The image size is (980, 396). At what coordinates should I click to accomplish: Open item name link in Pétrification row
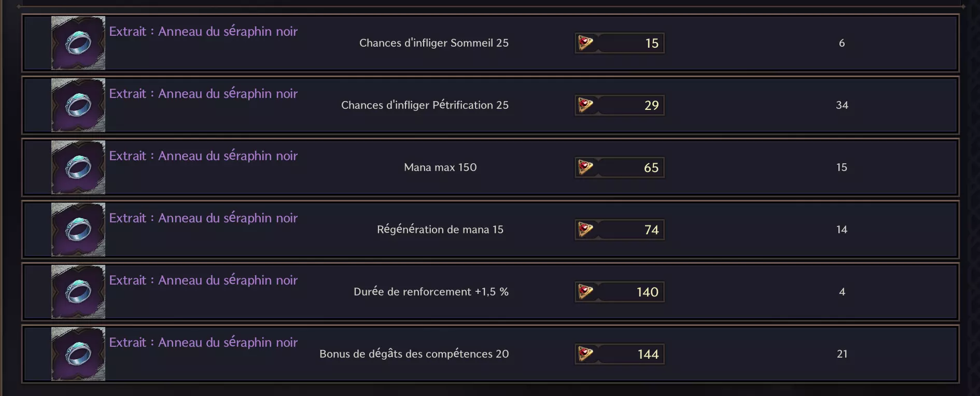(x=203, y=94)
